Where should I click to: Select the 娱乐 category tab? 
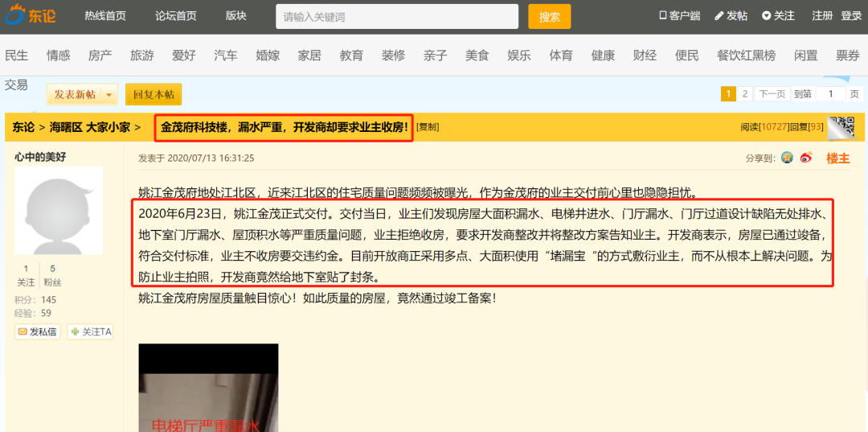(x=519, y=56)
